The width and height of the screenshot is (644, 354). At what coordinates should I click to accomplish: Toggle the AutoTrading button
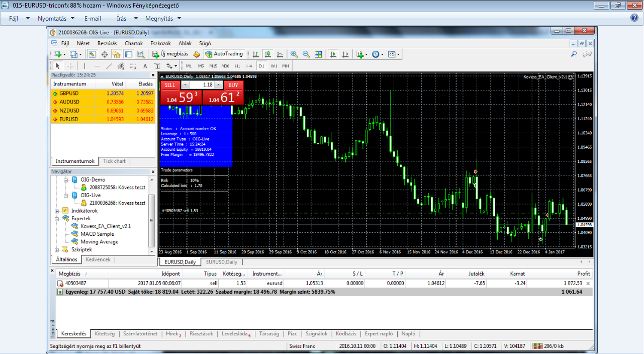224,54
